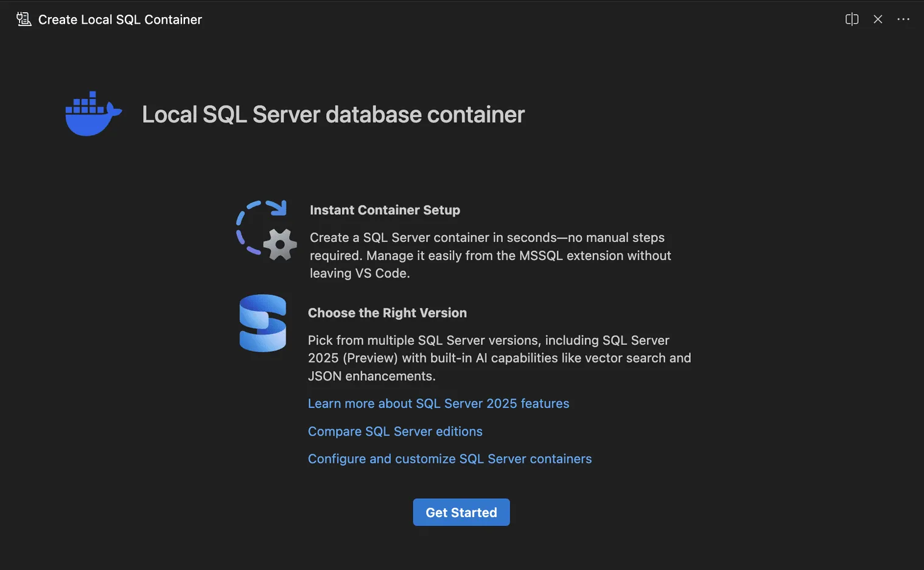Viewport: 924px width, 570px height.
Task: Open Compare SQL Server editions link
Action: click(x=395, y=431)
